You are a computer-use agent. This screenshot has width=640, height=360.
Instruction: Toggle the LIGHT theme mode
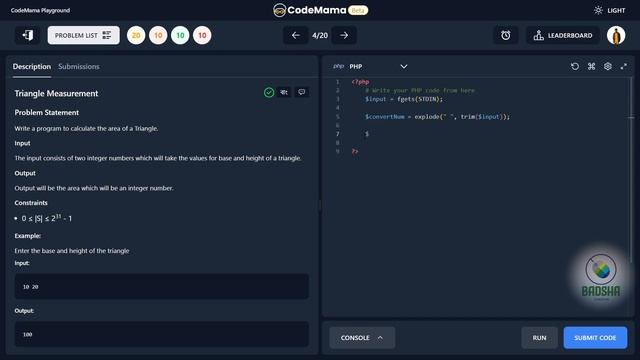609,10
